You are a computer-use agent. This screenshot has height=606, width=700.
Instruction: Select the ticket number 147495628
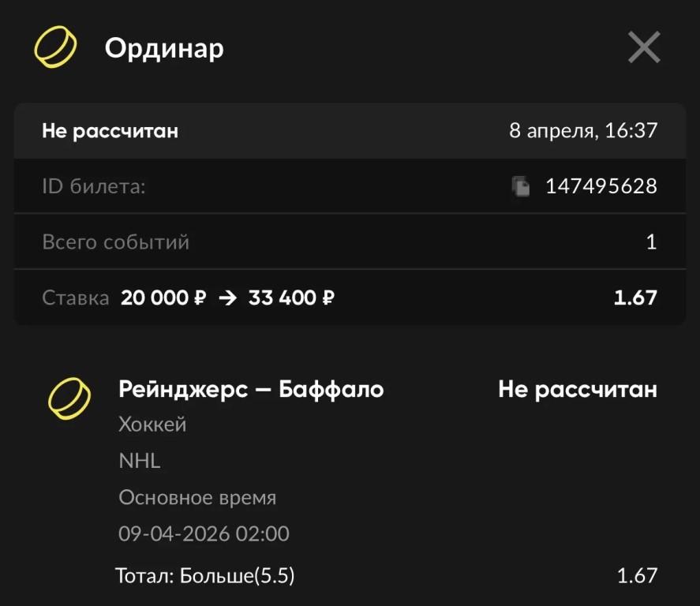pyautogui.click(x=601, y=186)
